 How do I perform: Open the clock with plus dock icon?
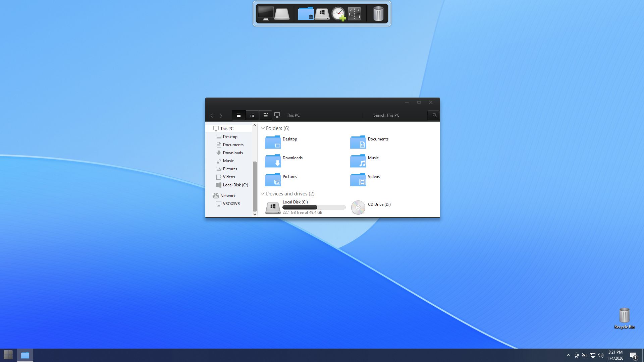click(338, 14)
